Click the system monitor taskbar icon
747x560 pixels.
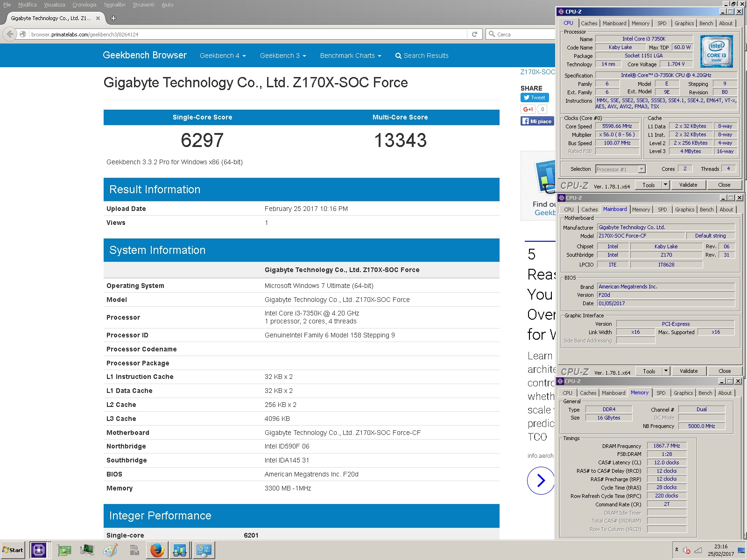87,551
